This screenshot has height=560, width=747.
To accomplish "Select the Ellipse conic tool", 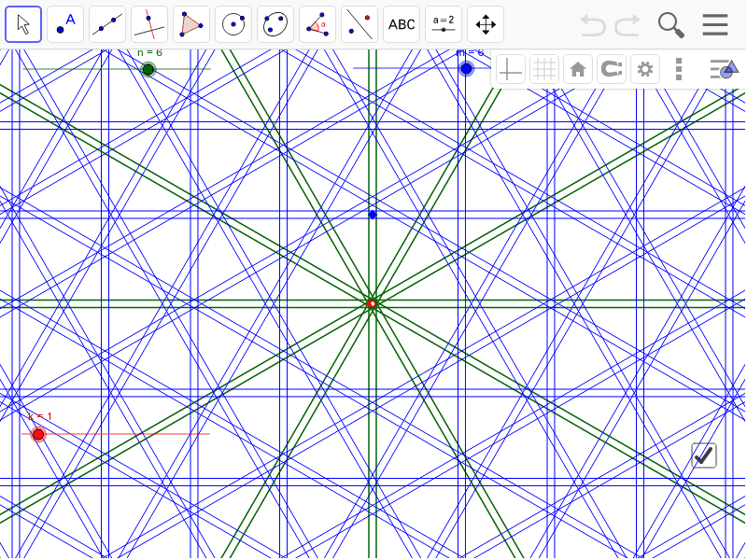I will [275, 24].
